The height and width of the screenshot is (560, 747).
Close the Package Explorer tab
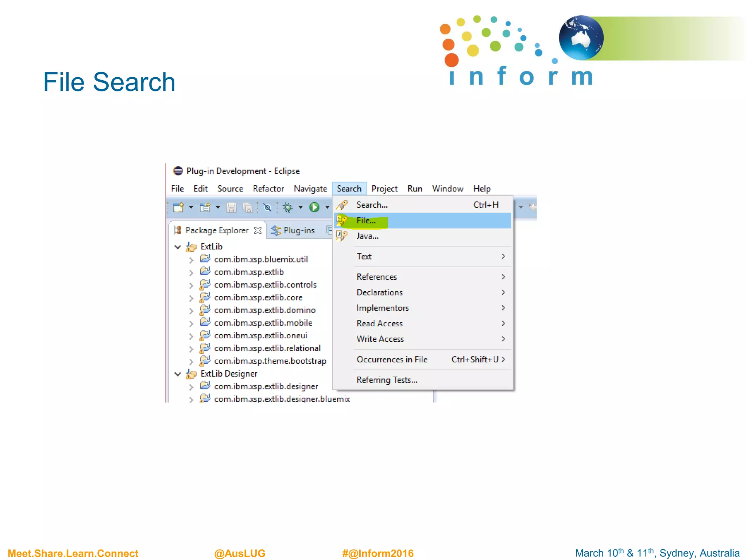pyautogui.click(x=258, y=230)
